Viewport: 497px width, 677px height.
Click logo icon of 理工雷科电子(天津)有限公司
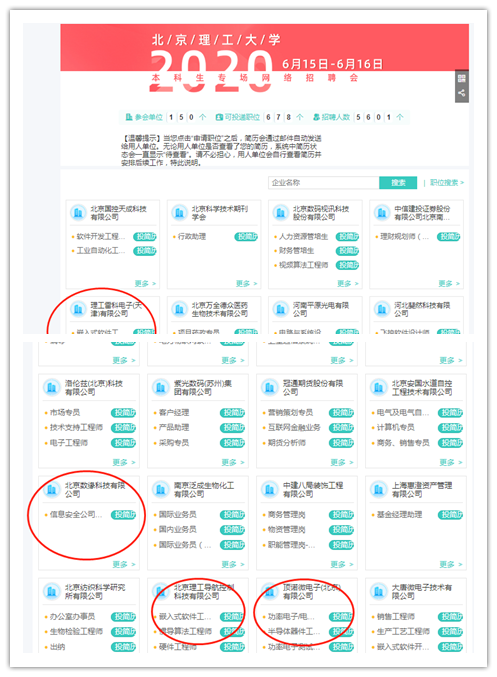coord(78,309)
